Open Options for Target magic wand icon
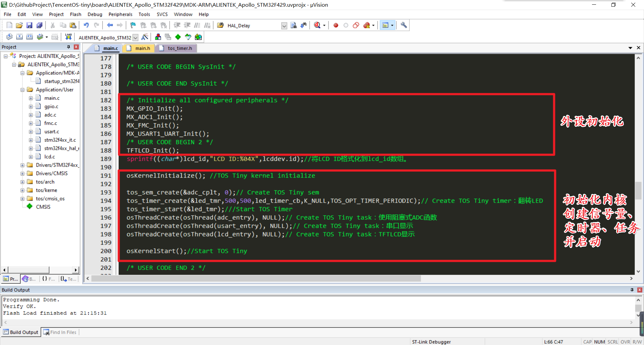 click(145, 37)
